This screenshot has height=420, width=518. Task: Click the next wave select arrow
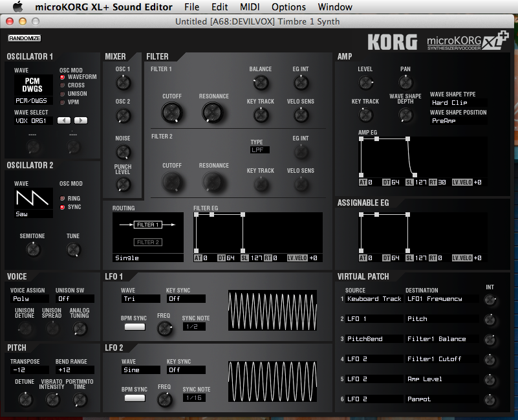click(81, 120)
